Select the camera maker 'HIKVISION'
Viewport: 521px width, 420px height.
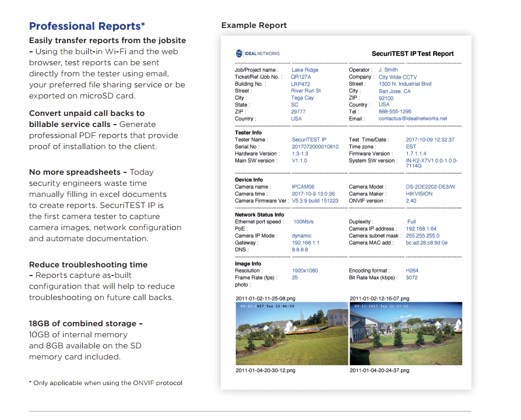coord(419,193)
